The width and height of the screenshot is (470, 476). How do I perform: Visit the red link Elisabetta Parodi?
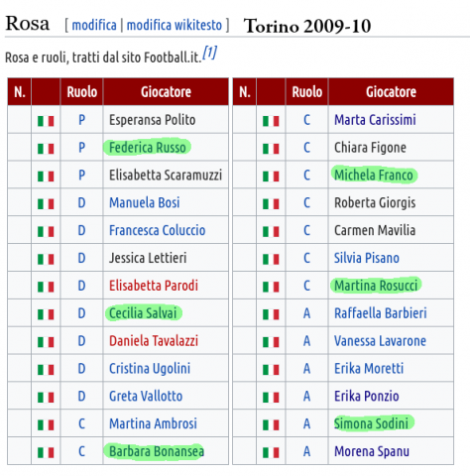tap(154, 286)
